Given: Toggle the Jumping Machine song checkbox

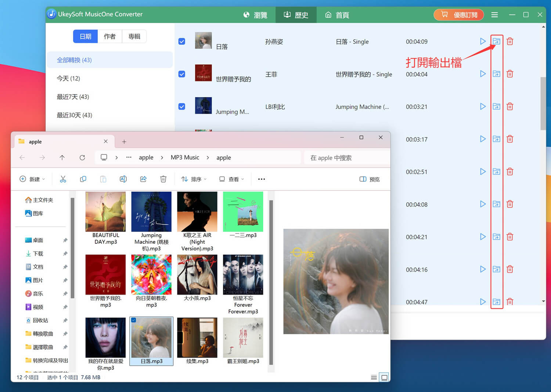Looking at the screenshot, I should point(182,106).
